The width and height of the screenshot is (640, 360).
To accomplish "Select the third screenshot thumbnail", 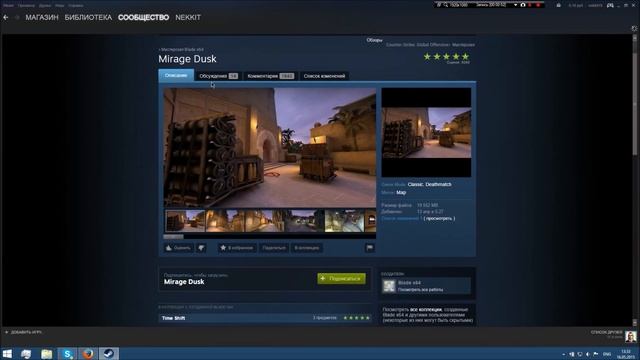I will point(264,221).
